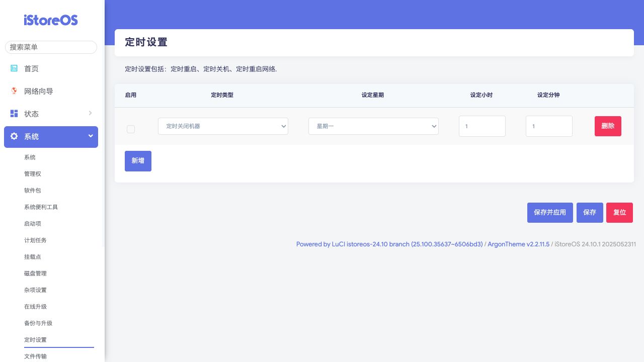This screenshot has height=362, width=644.
Task: Collapse the 系统 menu chevron
Action: point(91,136)
